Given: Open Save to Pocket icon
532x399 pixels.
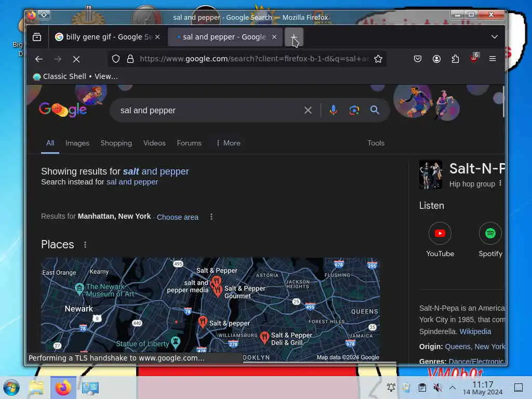Looking at the screenshot, I should click(x=418, y=59).
